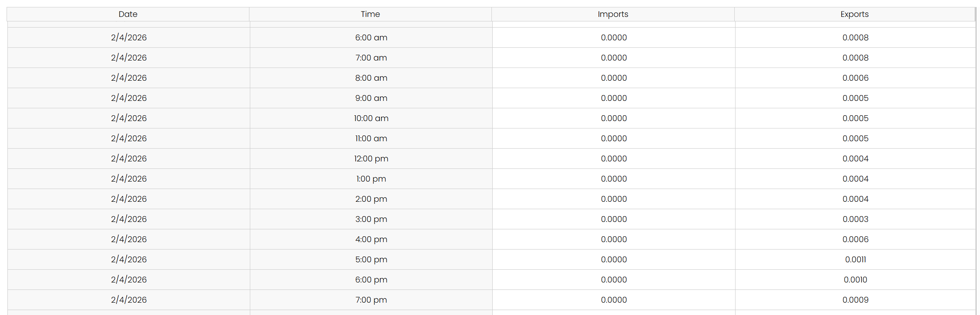Click the date cell in the 7:00 pm row
Image resolution: width=980 pixels, height=315 pixels.
[128, 300]
